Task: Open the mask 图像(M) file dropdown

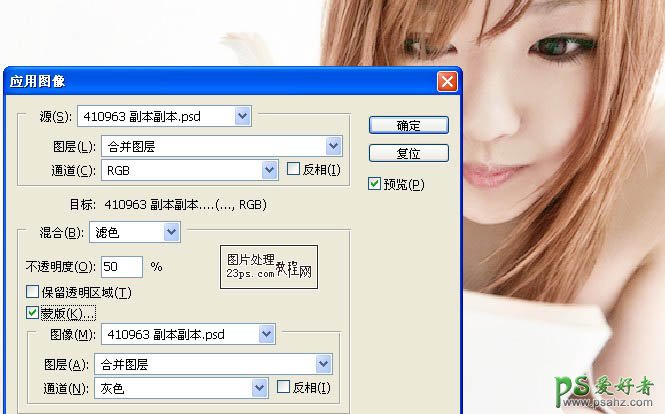Action: point(266,334)
